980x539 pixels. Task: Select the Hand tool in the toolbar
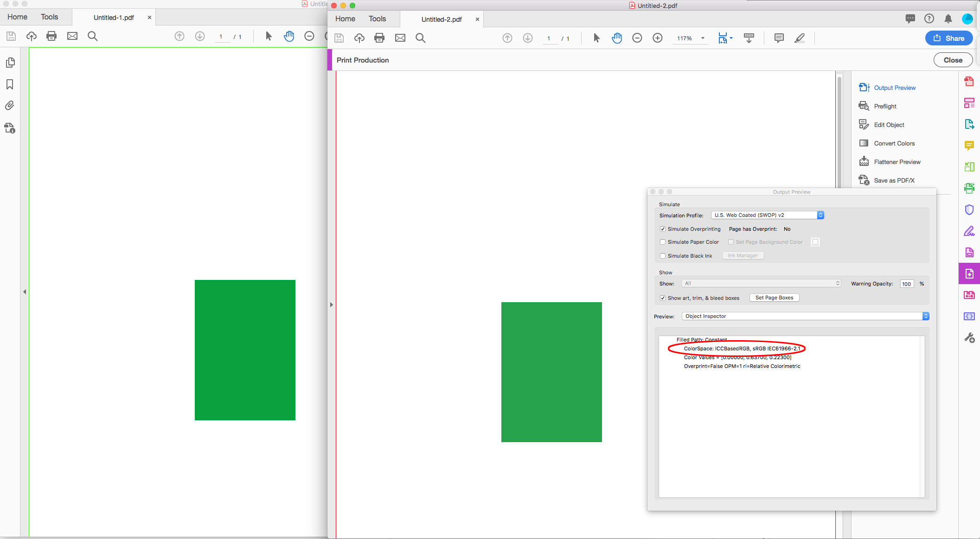[x=617, y=38]
